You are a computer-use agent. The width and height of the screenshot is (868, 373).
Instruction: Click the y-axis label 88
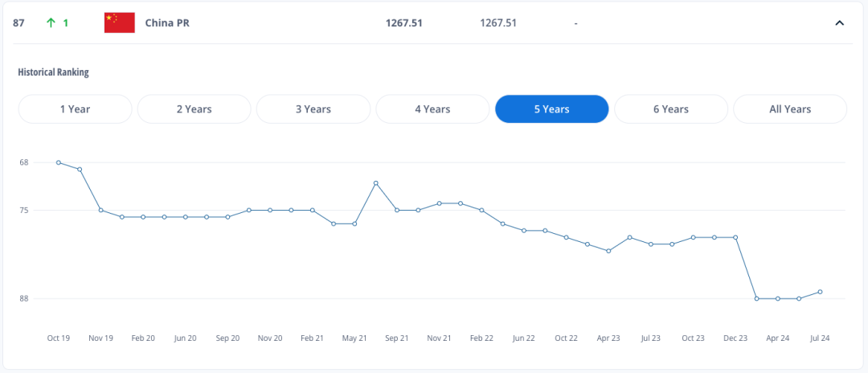coord(23,299)
